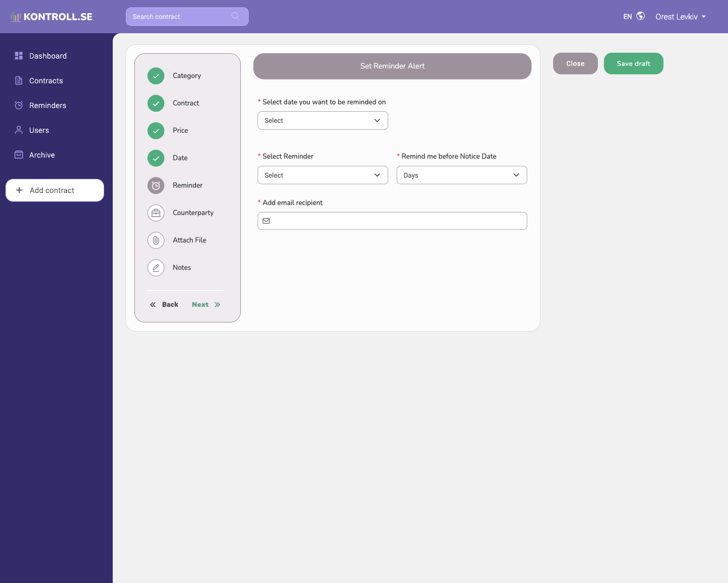Expand the Orest Levkiv user menu
The image size is (728, 583).
pyautogui.click(x=681, y=17)
